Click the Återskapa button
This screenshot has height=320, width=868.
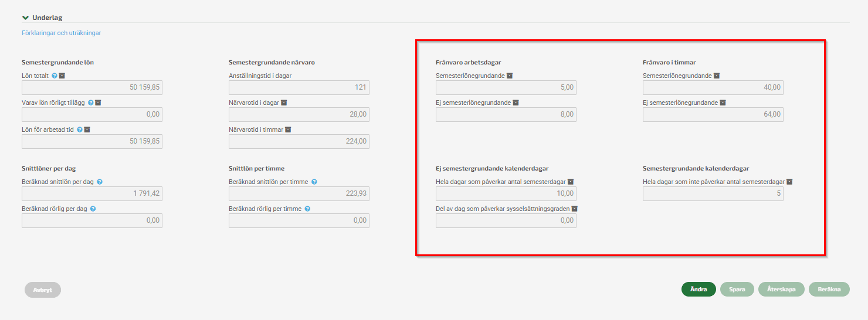click(x=781, y=290)
